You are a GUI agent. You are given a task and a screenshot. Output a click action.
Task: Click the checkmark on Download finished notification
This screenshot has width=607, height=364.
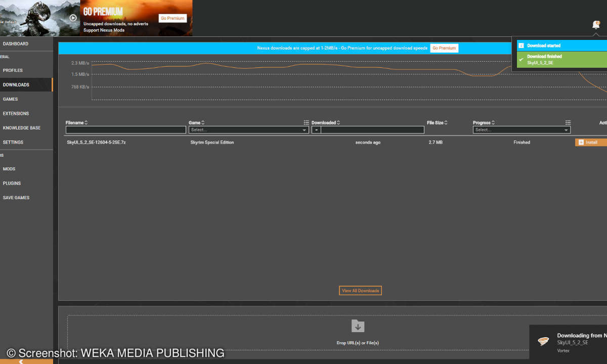click(521, 60)
